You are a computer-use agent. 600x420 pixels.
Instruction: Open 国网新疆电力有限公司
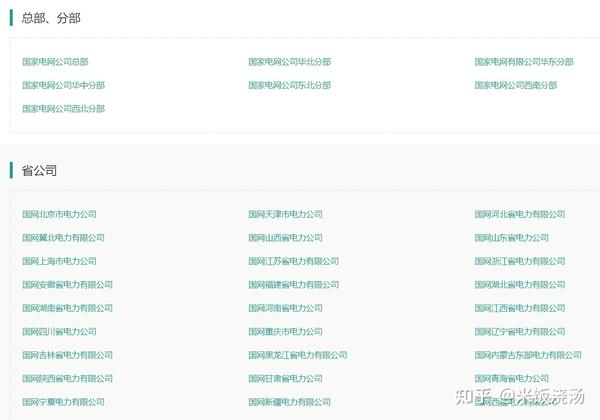click(x=290, y=402)
